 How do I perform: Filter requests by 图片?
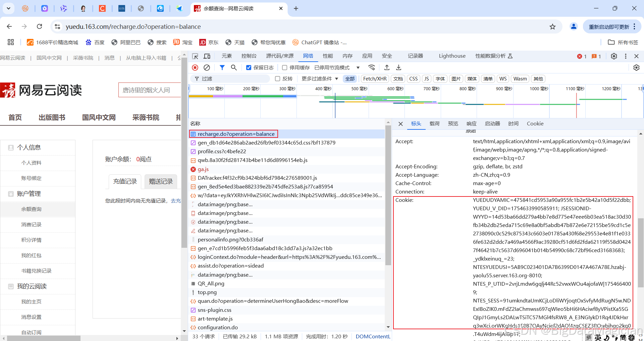(456, 79)
